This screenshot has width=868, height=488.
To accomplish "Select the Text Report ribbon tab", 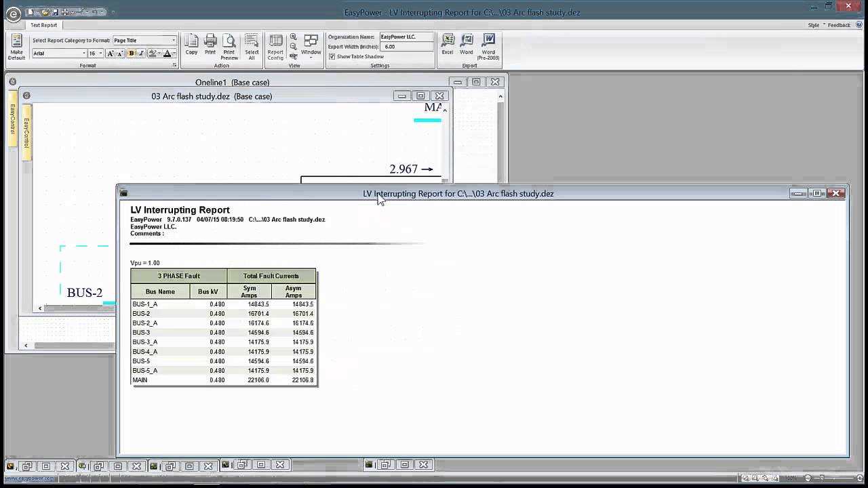I will click(x=44, y=25).
